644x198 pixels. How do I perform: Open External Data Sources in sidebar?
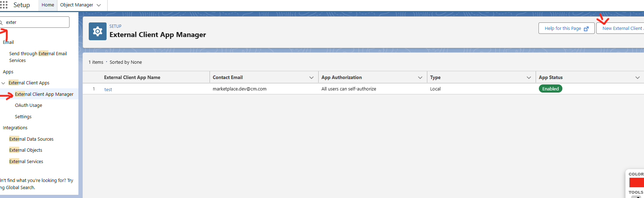(x=31, y=139)
